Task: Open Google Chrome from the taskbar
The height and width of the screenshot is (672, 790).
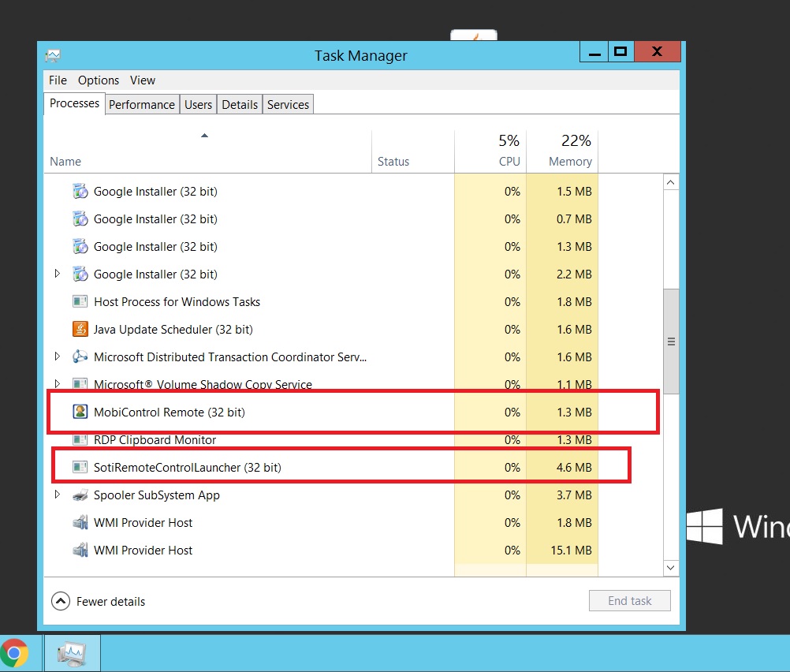Action: [14, 653]
